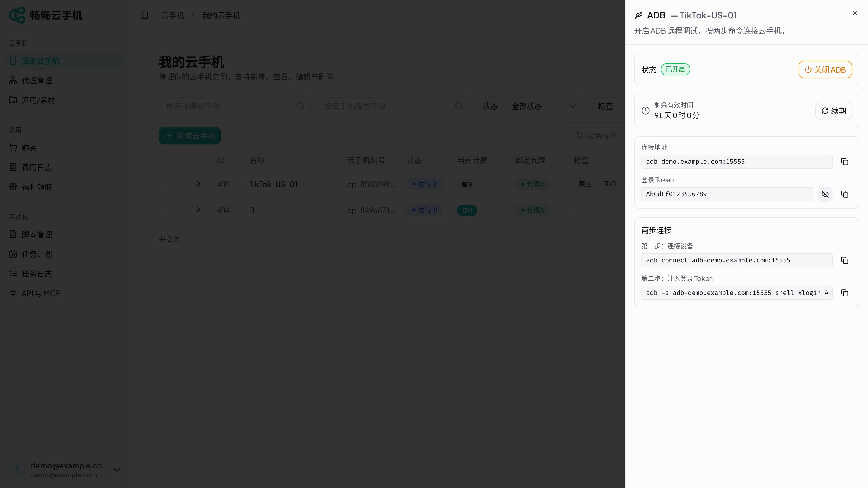Click the 关闭 ADB button
Image resolution: width=868 pixels, height=488 pixels.
tap(825, 69)
